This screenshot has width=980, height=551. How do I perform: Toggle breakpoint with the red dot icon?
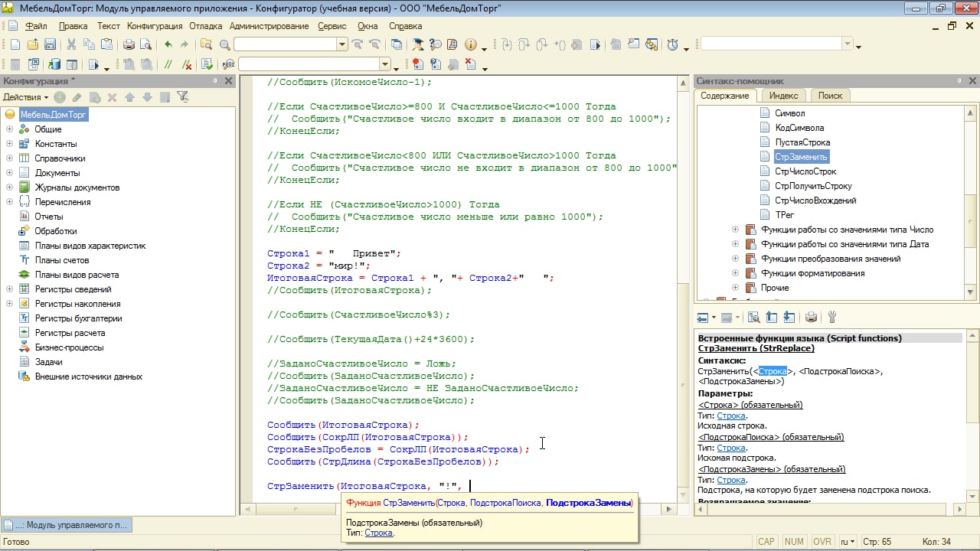417,65
